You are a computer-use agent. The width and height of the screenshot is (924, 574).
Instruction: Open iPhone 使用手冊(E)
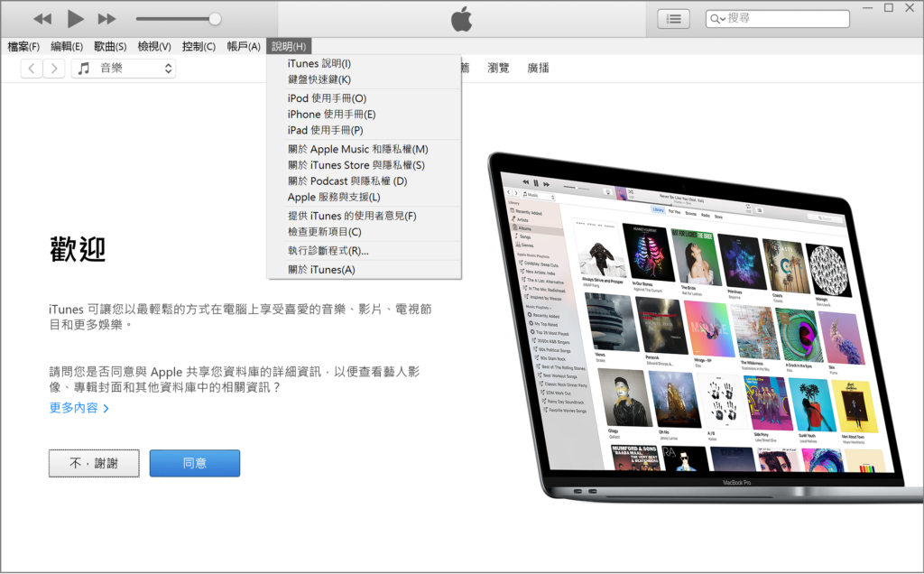click(x=365, y=115)
